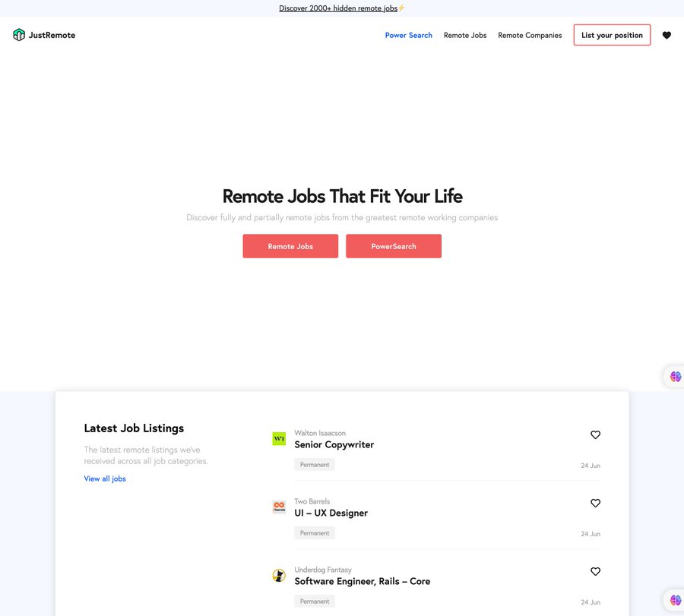Click the PowerSearch hero button
The image size is (684, 616).
394,246
